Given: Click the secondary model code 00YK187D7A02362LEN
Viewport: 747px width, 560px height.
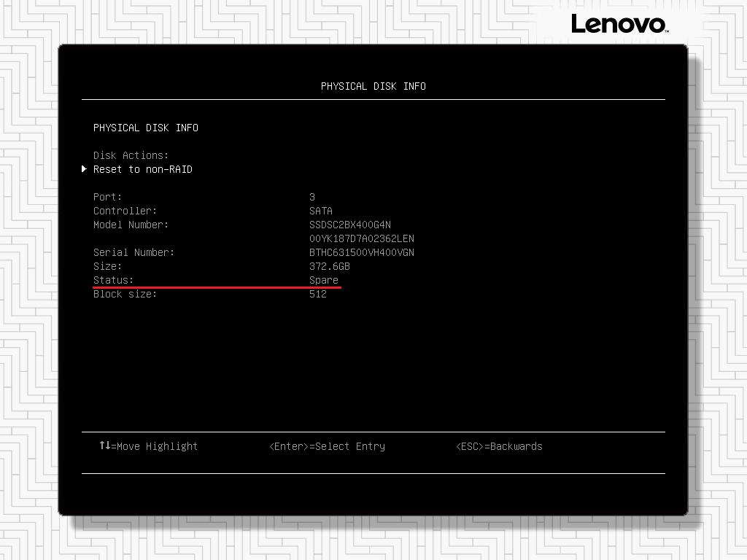Looking at the screenshot, I should [361, 238].
